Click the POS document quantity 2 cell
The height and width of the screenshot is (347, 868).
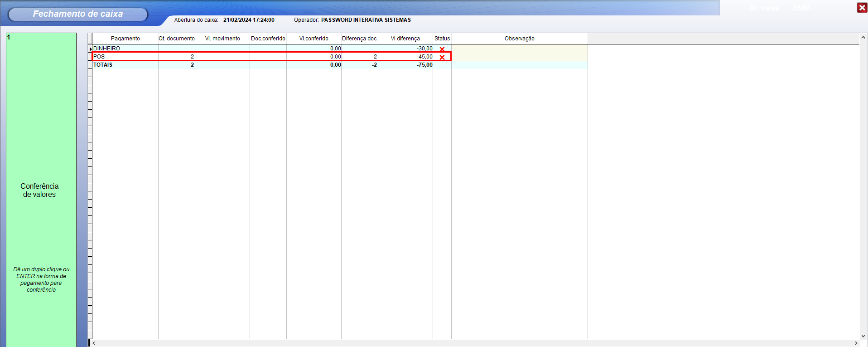click(177, 57)
